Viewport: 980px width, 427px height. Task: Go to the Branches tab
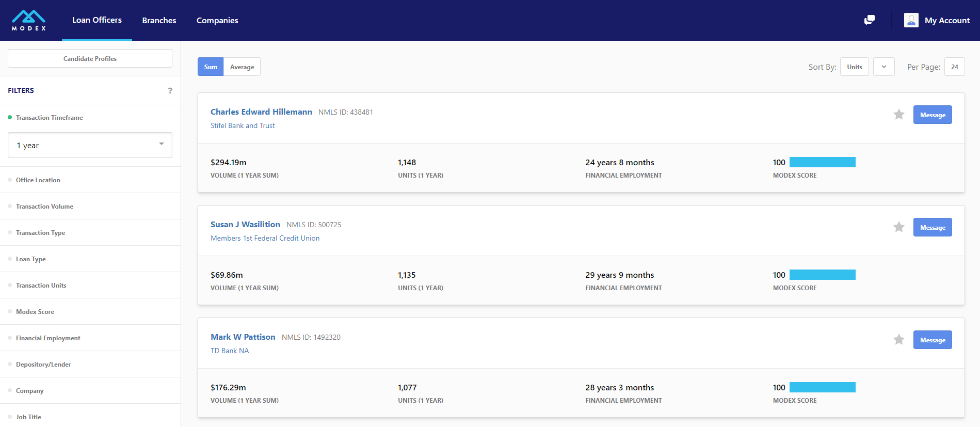[159, 20]
